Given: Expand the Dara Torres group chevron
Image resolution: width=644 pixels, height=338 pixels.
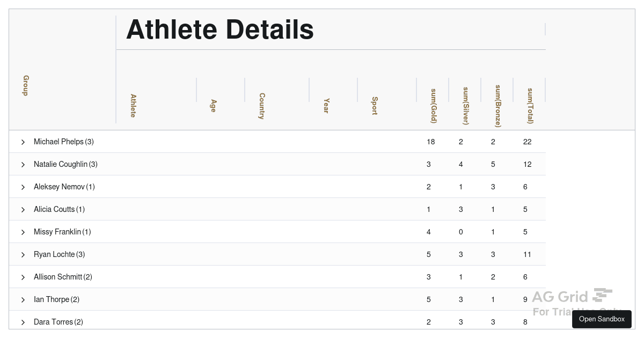Looking at the screenshot, I should [23, 322].
